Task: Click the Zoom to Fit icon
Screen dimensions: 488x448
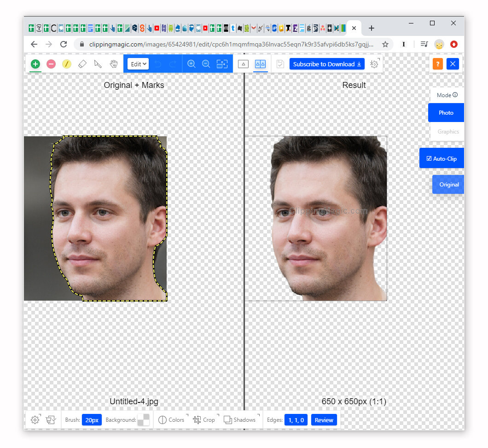Action: (222, 64)
